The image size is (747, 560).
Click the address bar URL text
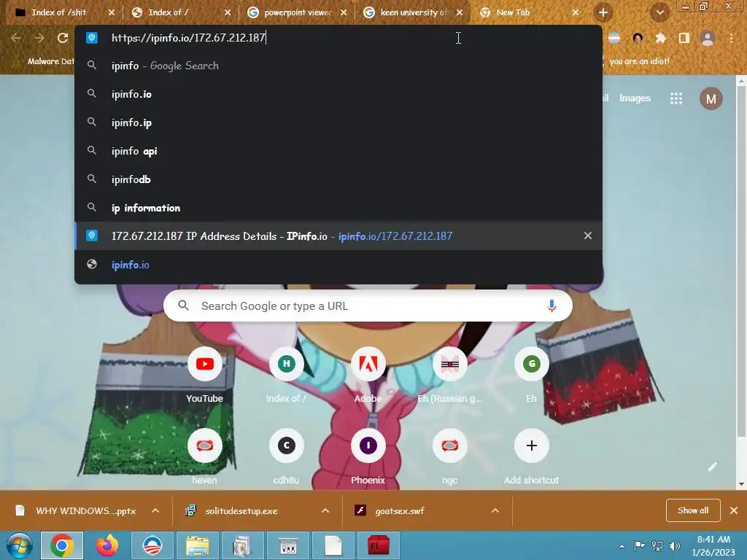click(x=189, y=38)
